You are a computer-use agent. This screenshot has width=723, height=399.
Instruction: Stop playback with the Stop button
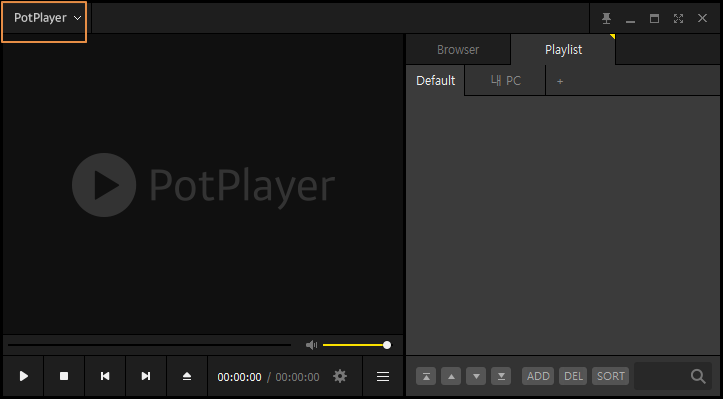point(64,376)
